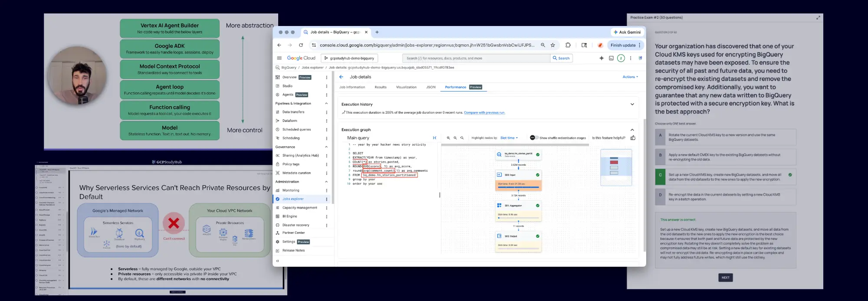
Task: Click the Ask Gemini button
Action: (x=627, y=32)
